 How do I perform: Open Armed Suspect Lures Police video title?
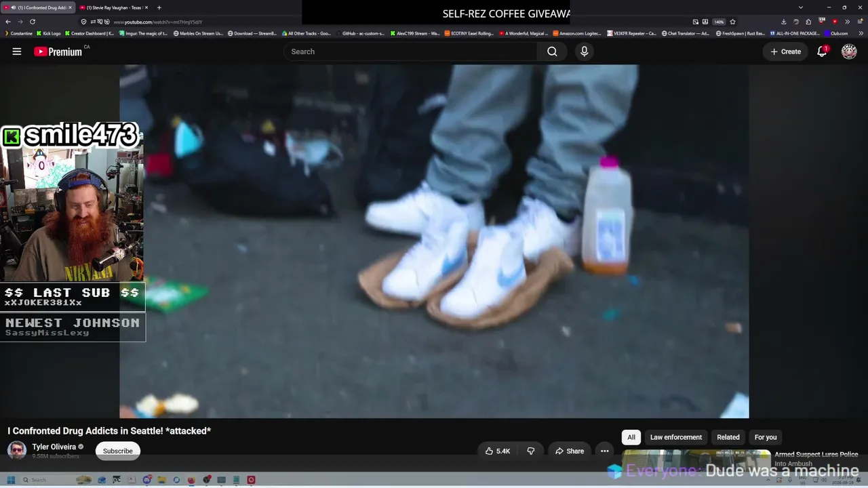point(816,459)
